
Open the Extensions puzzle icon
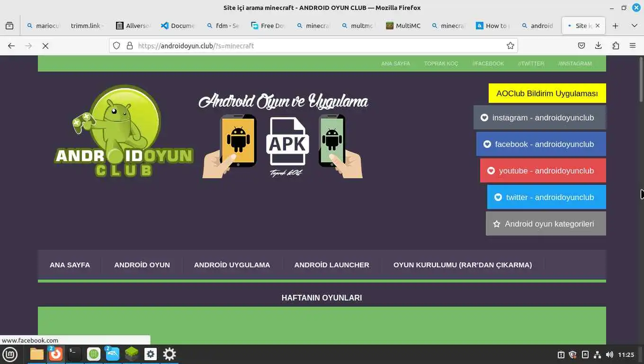click(616, 45)
